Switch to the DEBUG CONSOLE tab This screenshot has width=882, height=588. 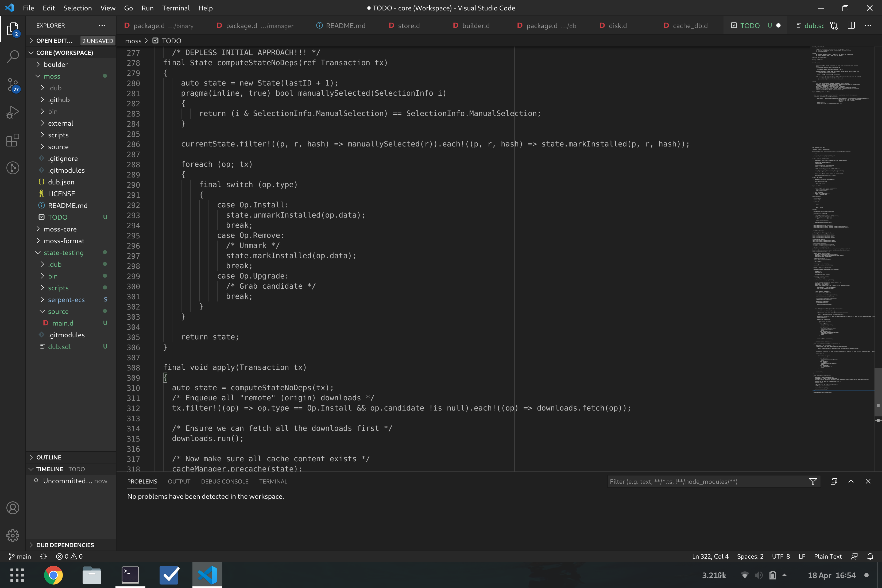(225, 482)
